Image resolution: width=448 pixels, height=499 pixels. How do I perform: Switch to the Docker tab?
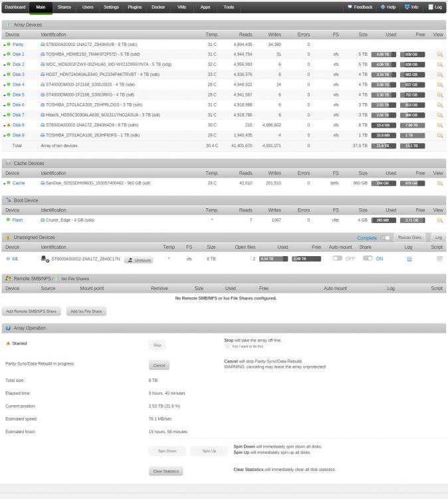click(x=158, y=7)
